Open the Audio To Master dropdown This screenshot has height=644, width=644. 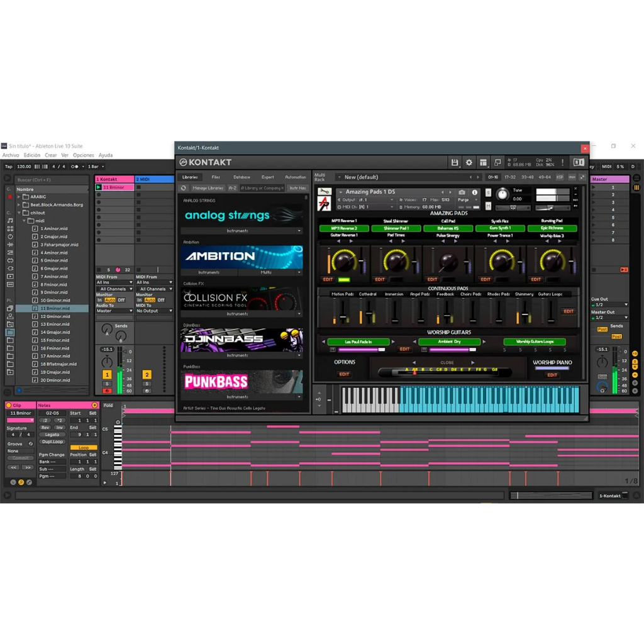(114, 311)
